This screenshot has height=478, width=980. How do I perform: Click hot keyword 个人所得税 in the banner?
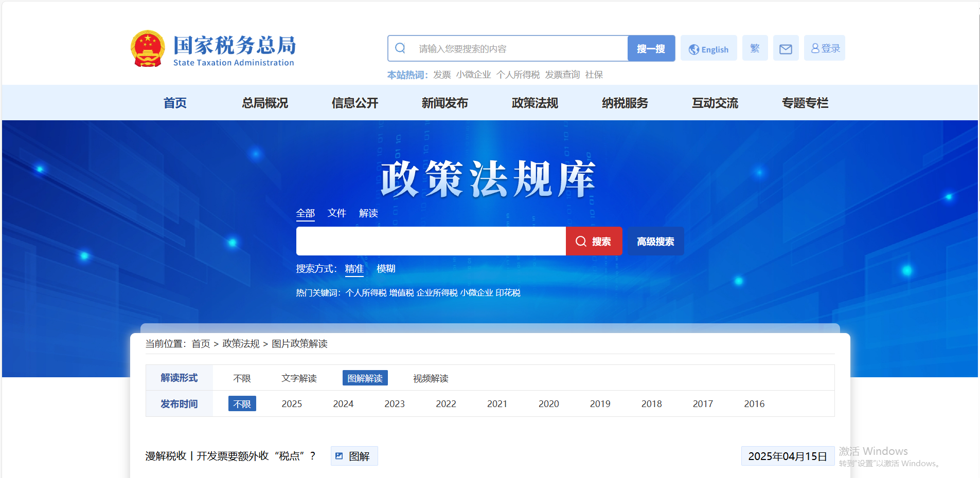click(366, 293)
